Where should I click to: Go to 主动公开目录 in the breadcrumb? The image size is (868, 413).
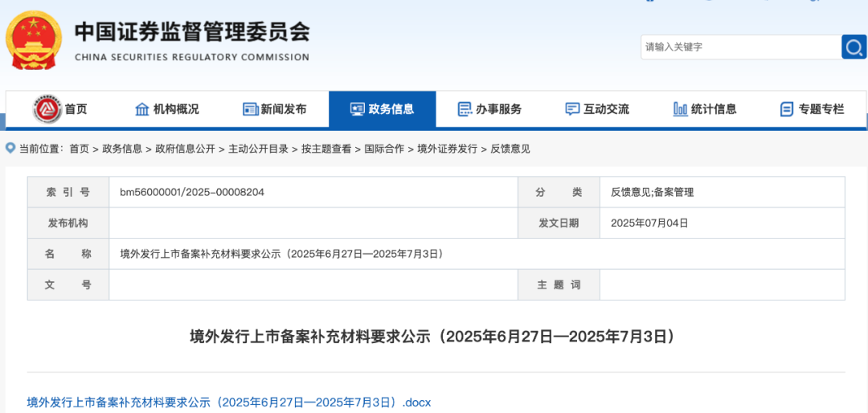pyautogui.click(x=259, y=149)
